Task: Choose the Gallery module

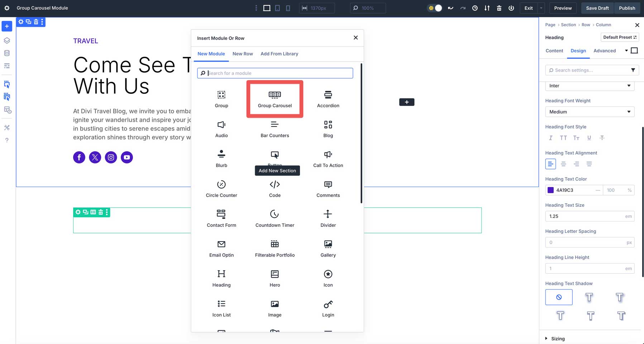Action: (328, 248)
